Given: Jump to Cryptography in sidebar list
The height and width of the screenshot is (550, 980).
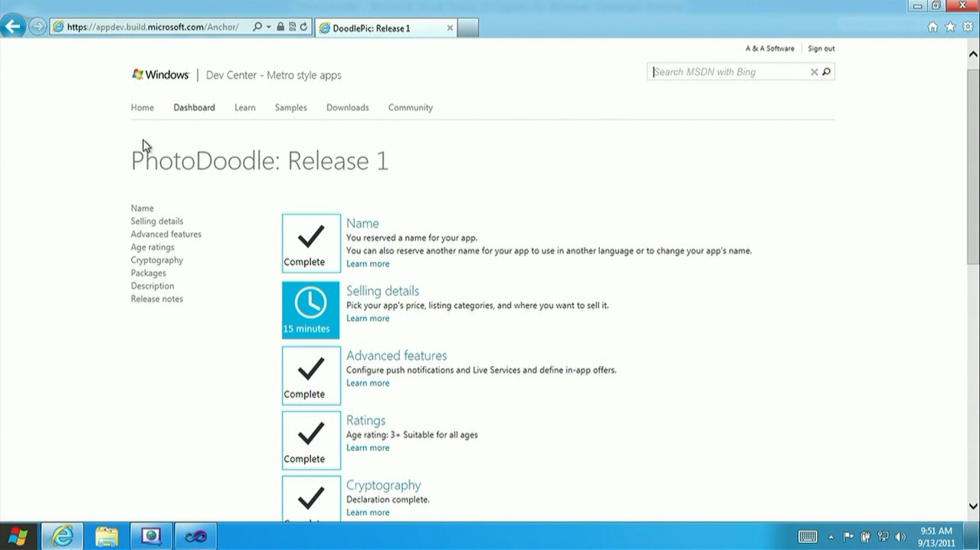Looking at the screenshot, I should click(x=157, y=260).
